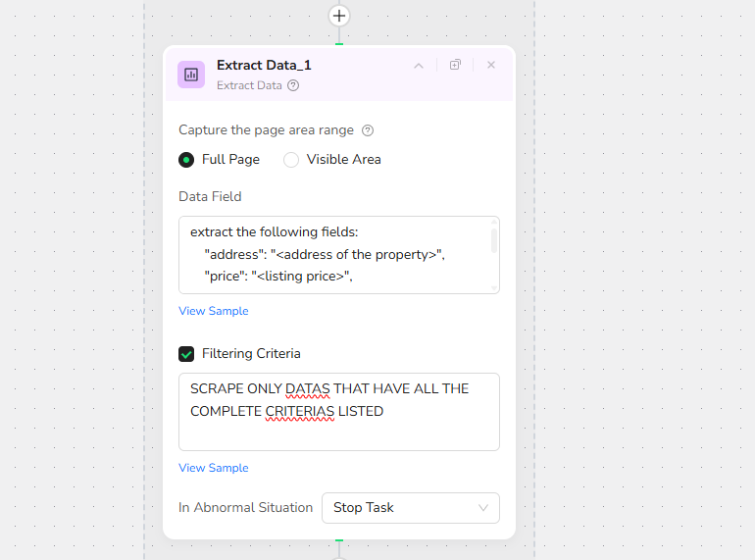Click help icon for page area range
755x560 pixels.
(368, 130)
